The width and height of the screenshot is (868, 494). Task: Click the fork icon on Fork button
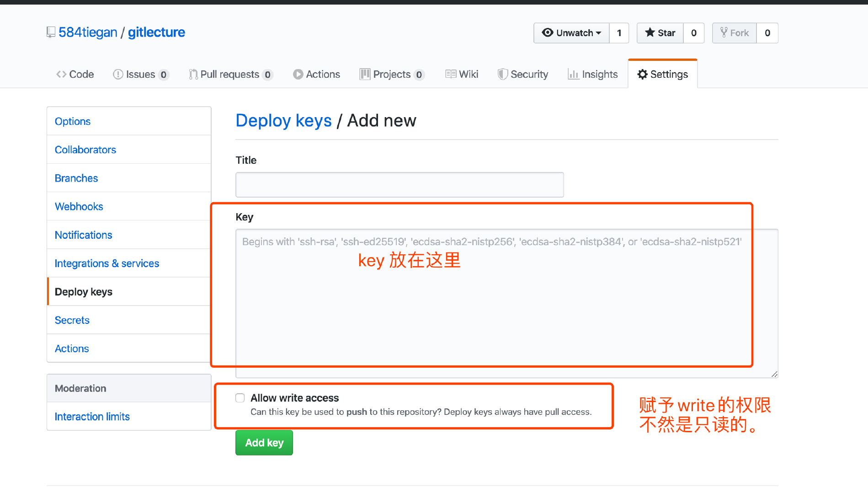[x=724, y=32]
